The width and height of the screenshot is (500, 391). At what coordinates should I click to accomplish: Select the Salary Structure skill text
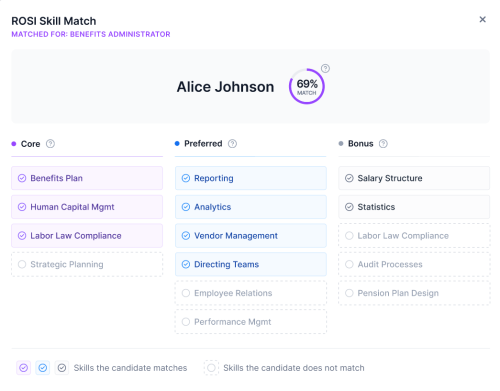(x=390, y=178)
